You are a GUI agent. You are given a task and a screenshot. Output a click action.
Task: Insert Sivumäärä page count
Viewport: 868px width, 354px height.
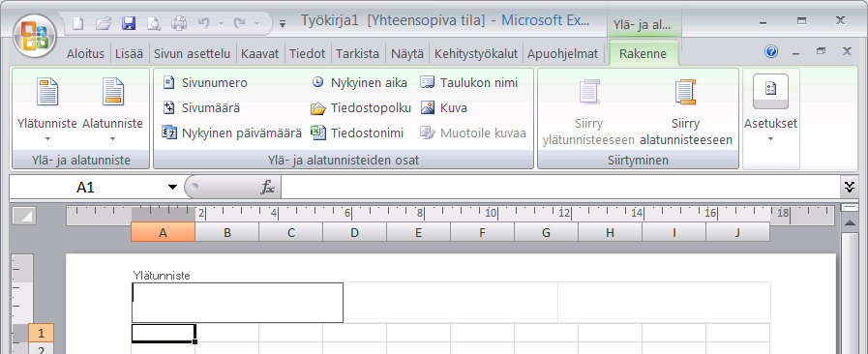pos(200,108)
